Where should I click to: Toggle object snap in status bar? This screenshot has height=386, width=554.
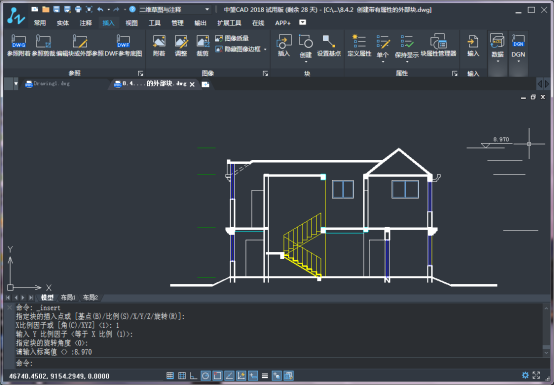click(x=218, y=375)
